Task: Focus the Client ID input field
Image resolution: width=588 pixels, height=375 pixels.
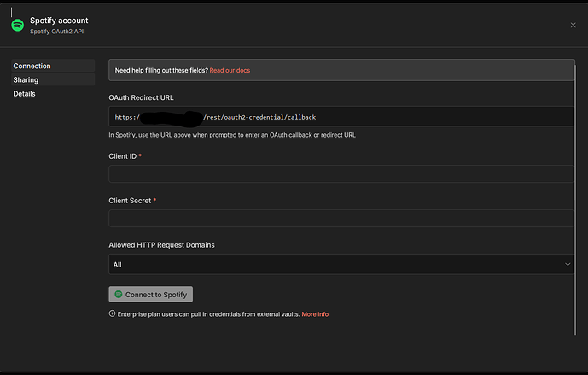Action: tap(341, 174)
